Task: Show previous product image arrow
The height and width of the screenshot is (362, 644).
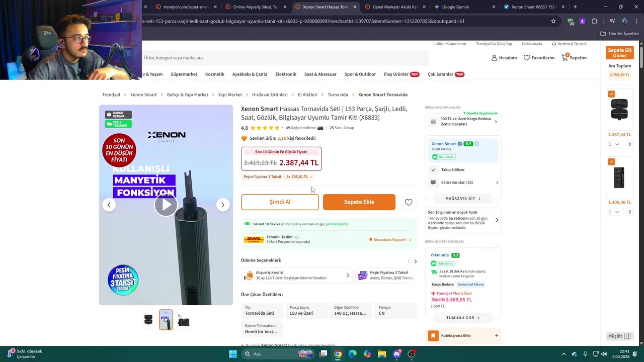Action: (x=109, y=205)
